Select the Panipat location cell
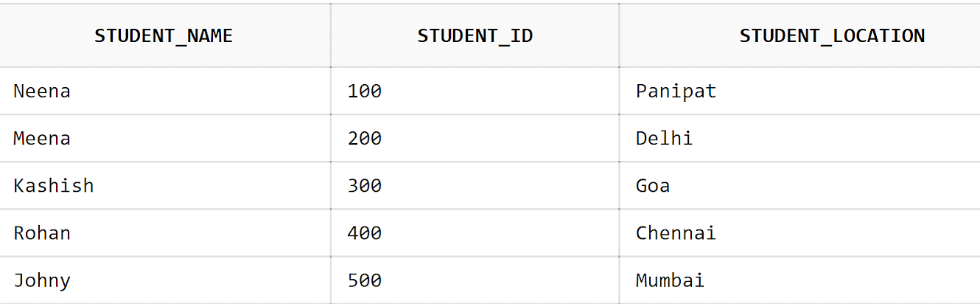 tap(799, 91)
